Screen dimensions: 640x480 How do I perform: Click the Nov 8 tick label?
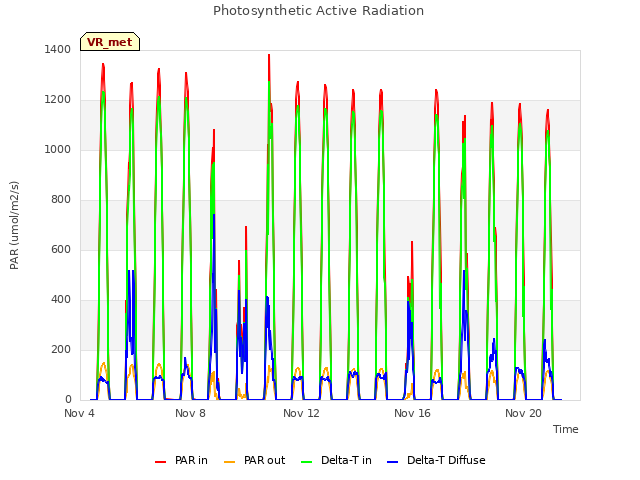[x=190, y=413]
